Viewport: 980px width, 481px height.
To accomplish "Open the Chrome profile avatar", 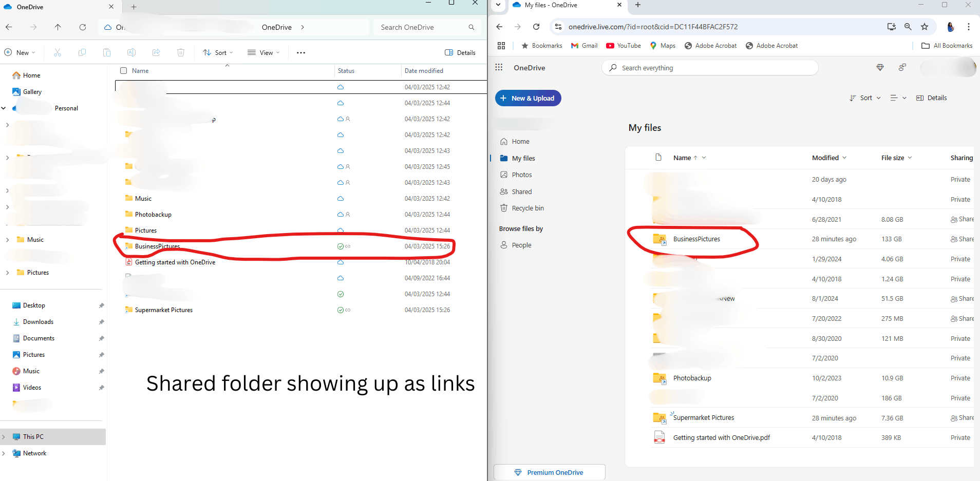I will click(951, 27).
